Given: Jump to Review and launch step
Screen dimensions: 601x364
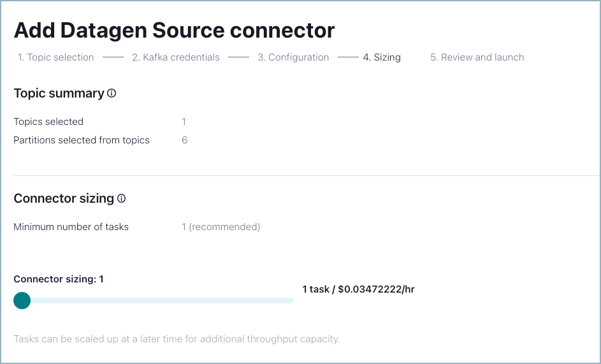Looking at the screenshot, I should pyautogui.click(x=477, y=57).
